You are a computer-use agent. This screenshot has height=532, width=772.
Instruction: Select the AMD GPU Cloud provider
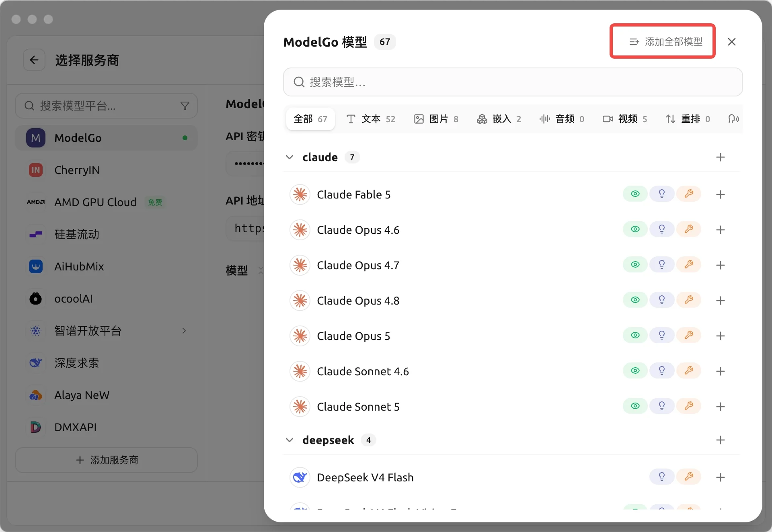pos(107,202)
